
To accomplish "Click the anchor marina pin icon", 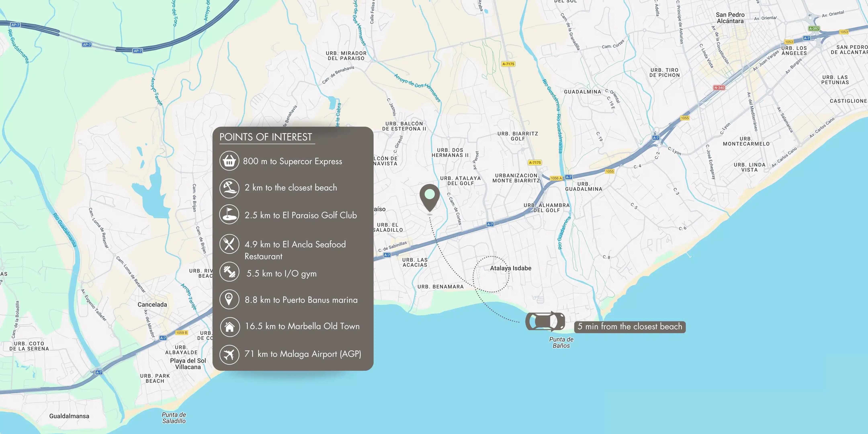I will tap(229, 299).
